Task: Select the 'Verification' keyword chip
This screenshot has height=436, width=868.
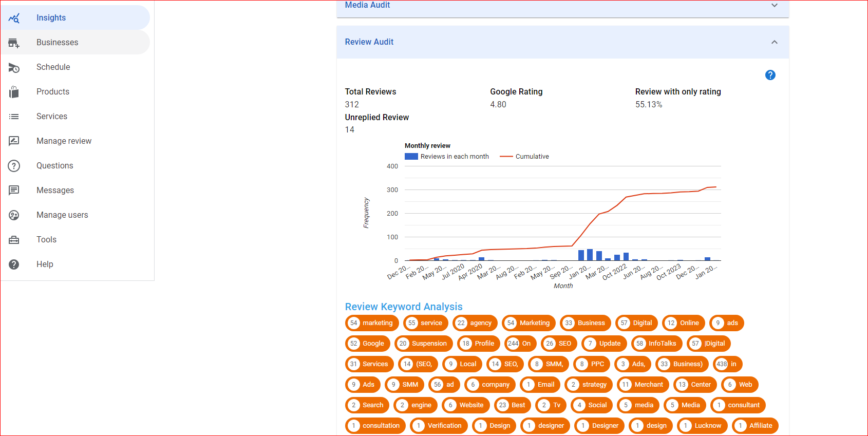Action: point(439,426)
